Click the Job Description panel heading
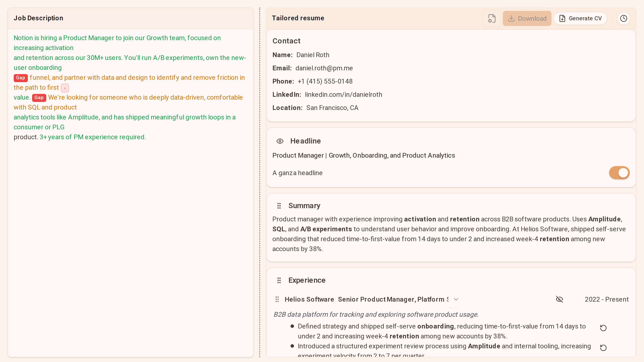Image resolution: width=644 pixels, height=362 pixels. 38,18
